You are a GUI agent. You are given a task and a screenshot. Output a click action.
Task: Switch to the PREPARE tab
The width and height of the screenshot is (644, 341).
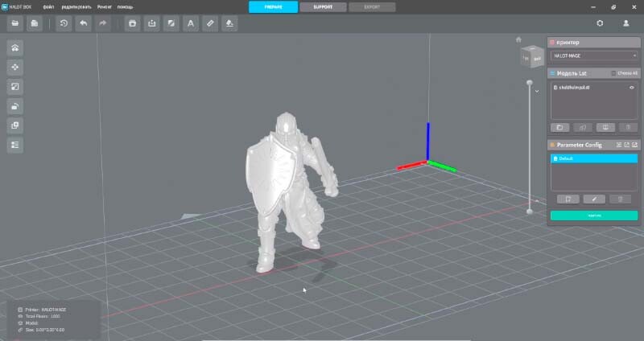coord(273,7)
